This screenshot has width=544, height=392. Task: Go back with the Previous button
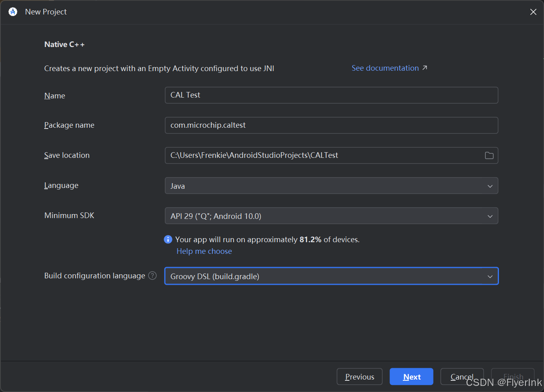point(359,377)
